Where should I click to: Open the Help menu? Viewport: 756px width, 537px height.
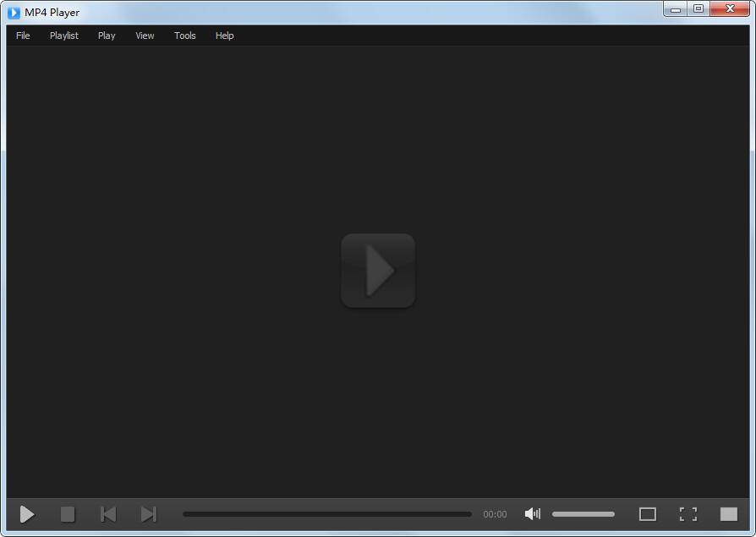coord(224,36)
